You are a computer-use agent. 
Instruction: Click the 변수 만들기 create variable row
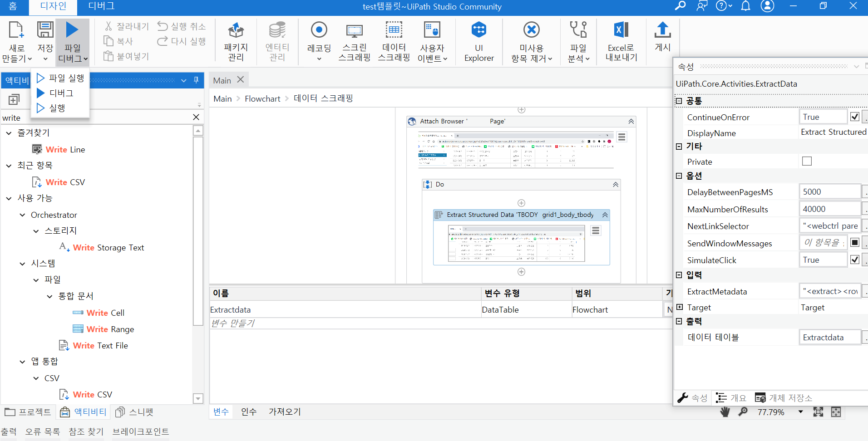tap(440, 323)
